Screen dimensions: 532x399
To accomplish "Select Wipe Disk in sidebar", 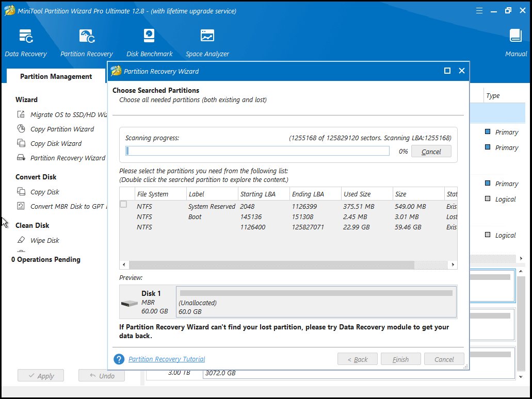I will pos(44,240).
